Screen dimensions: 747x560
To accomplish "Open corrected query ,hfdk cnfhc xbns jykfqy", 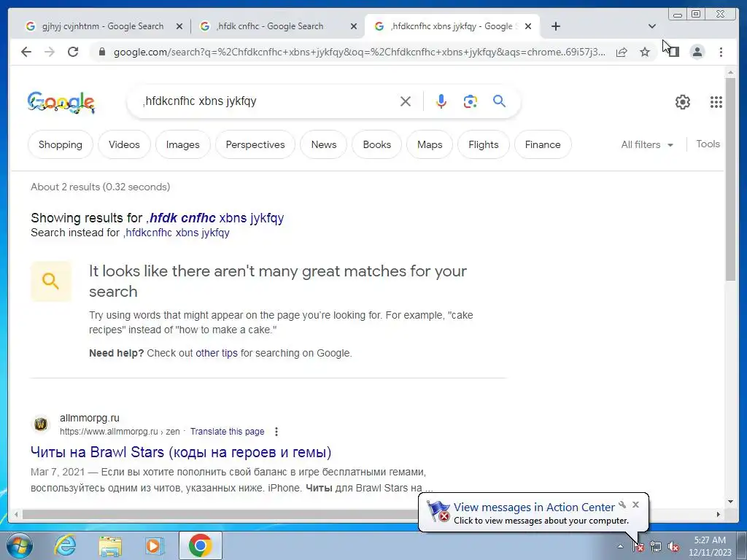I will tap(215, 217).
